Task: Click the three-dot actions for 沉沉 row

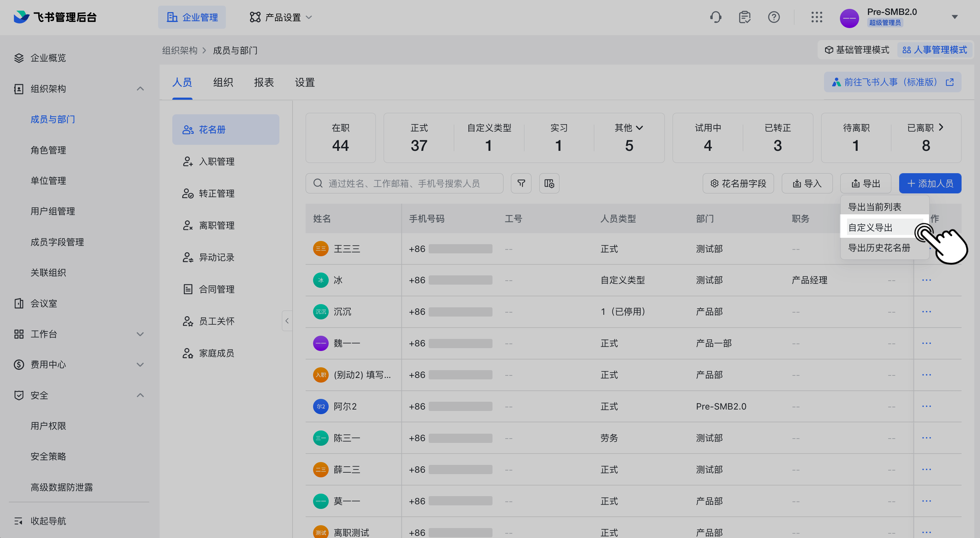Action: coord(926,312)
